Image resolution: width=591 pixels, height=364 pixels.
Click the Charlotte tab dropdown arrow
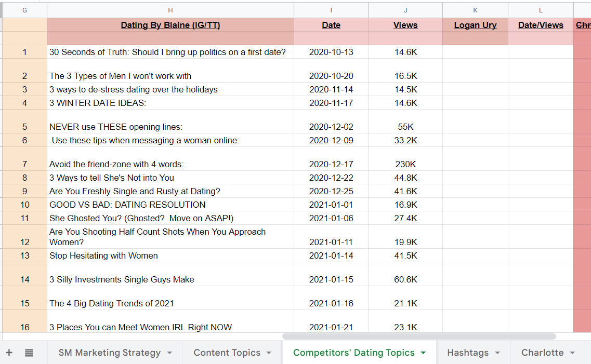coord(572,353)
